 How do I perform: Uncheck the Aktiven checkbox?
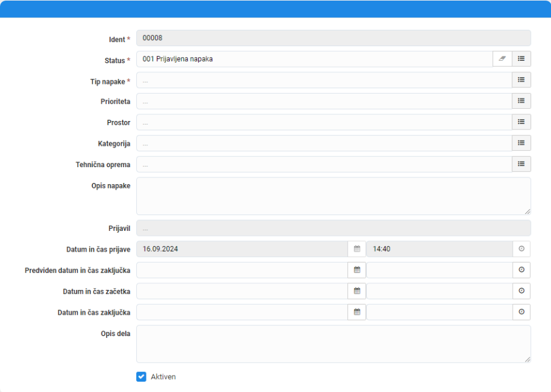[x=141, y=377]
